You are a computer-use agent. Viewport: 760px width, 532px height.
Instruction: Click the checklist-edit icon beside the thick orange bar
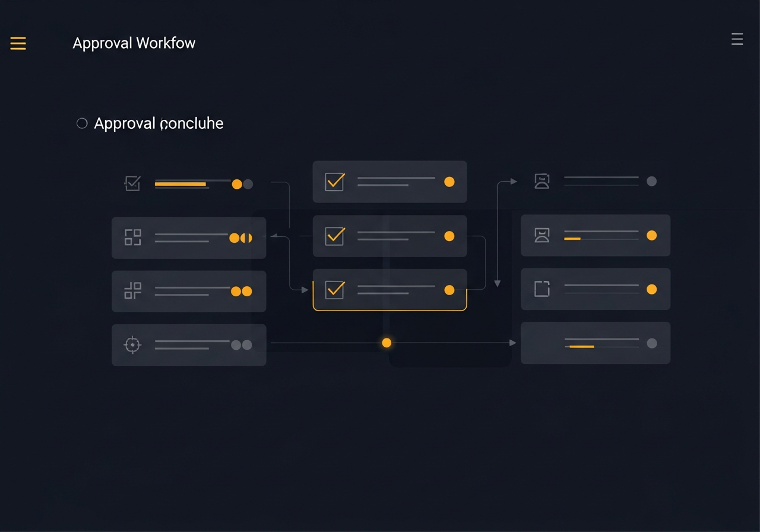(x=132, y=183)
